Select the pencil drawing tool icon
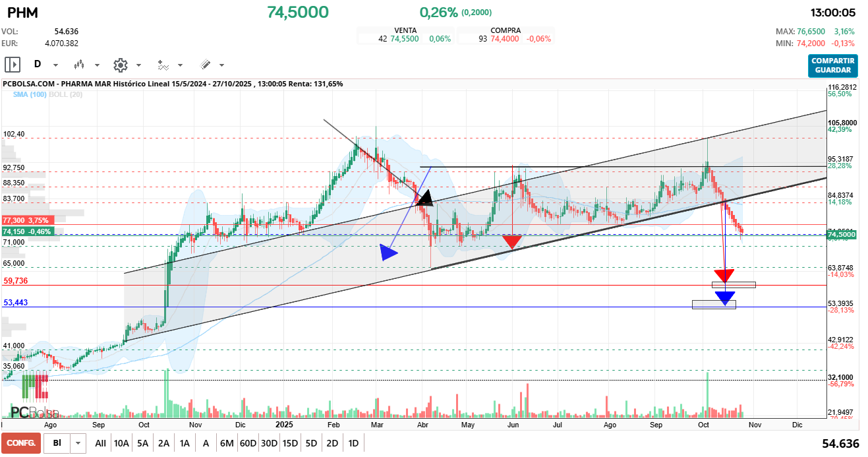 click(x=205, y=65)
